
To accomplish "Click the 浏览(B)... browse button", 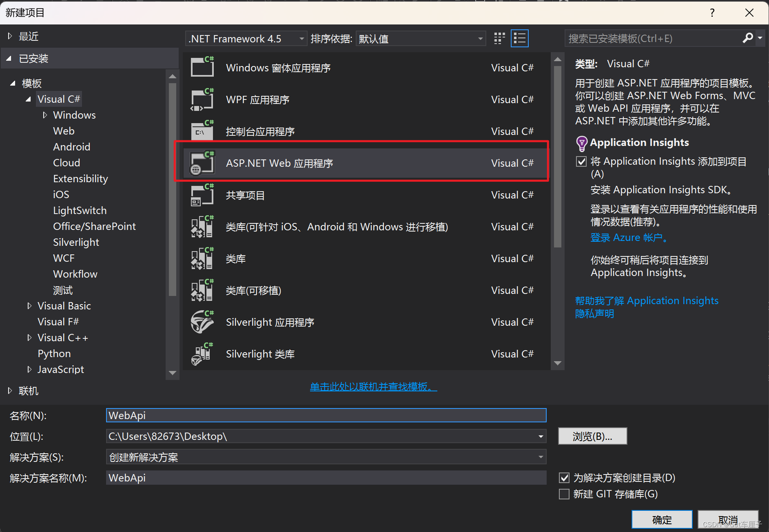I will (592, 436).
